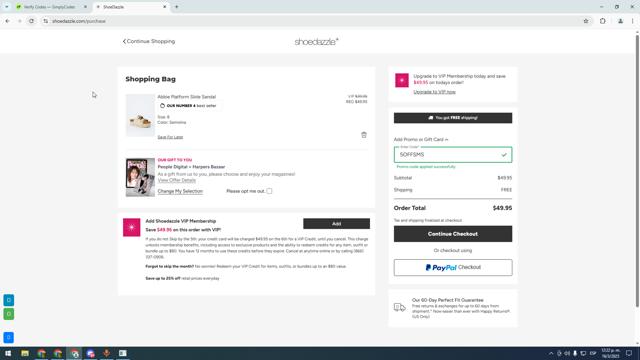Click the top blue floating widget on the left edge
The width and height of the screenshot is (640, 360).
[x=9, y=300]
